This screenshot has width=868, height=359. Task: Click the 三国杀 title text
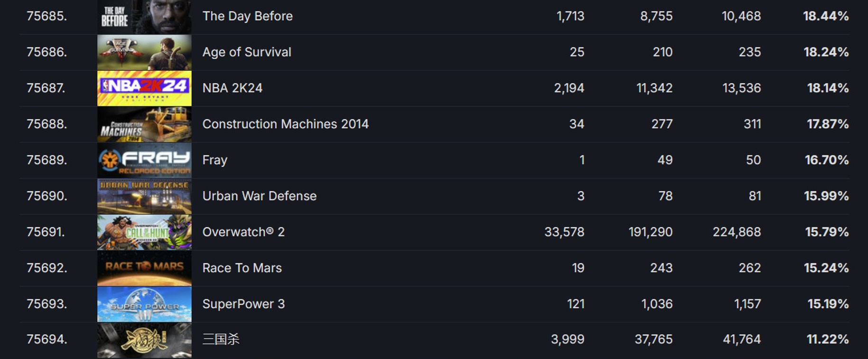(x=221, y=340)
